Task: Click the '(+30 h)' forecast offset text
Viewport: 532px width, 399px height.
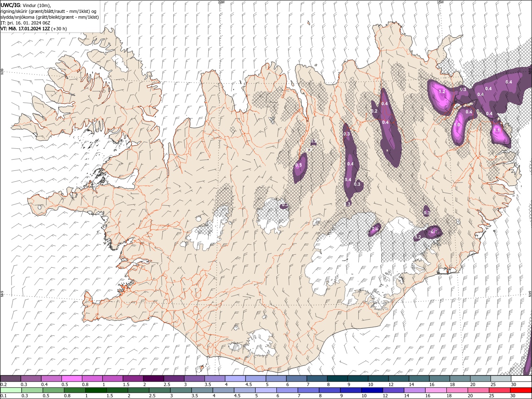Action: tap(59, 29)
